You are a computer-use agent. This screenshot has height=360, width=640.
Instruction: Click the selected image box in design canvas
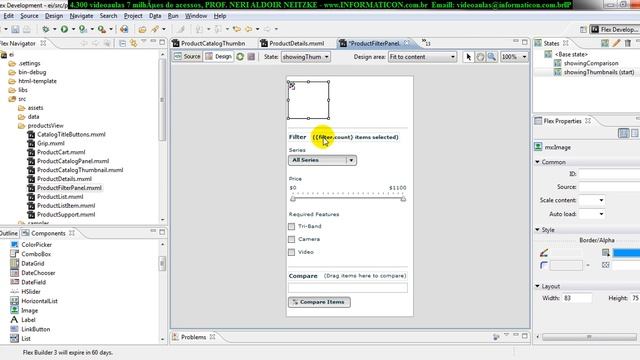tap(308, 100)
